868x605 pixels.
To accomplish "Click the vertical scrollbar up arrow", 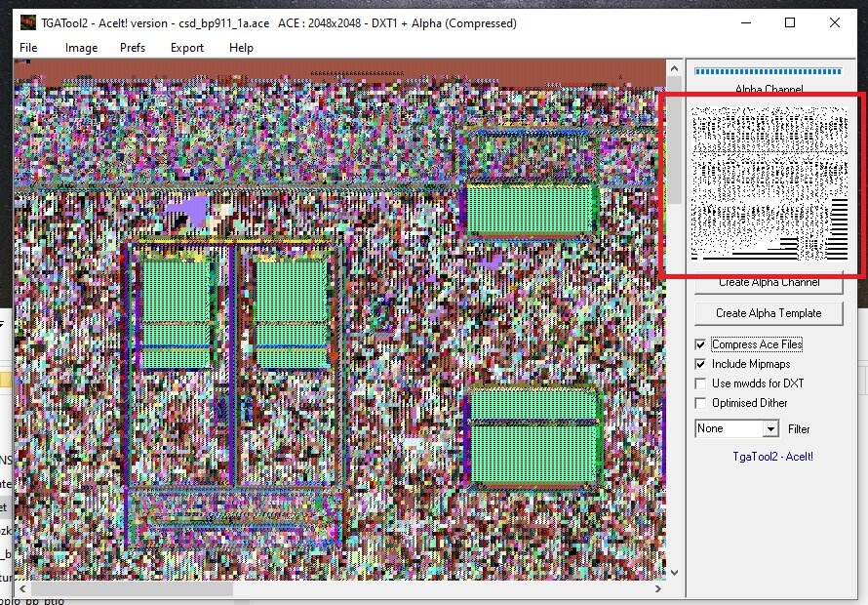I will [x=673, y=68].
